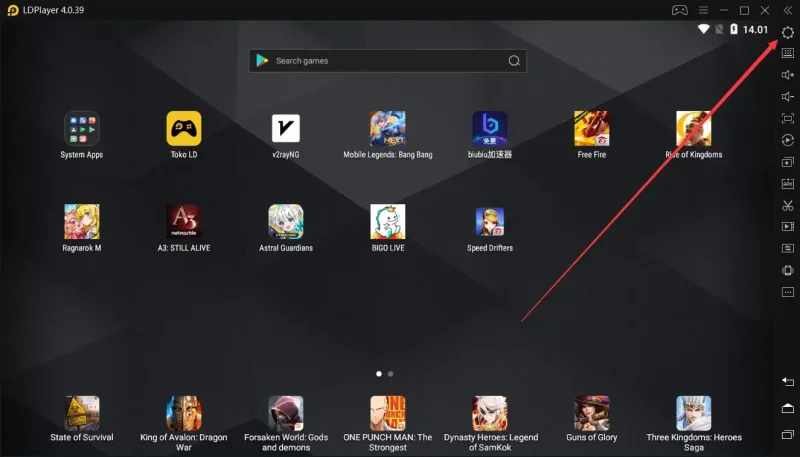Launch Ragnarok M
The height and width of the screenshot is (457, 800).
82,222
